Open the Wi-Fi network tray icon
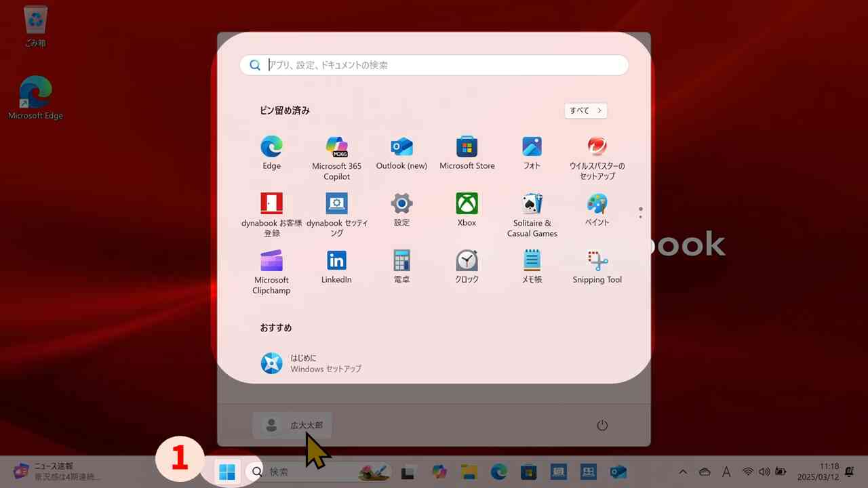Viewport: 868px width, 488px height. pyautogui.click(x=748, y=472)
